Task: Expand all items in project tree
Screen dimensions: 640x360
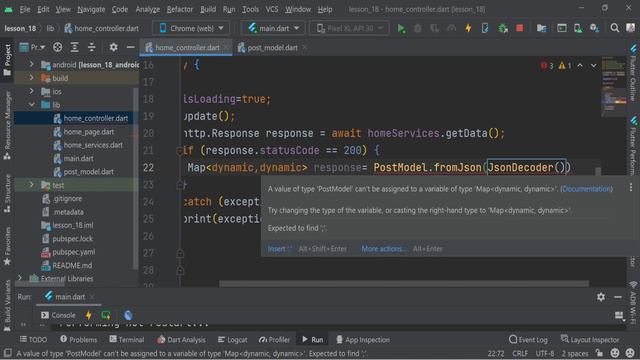Action: 74,47
